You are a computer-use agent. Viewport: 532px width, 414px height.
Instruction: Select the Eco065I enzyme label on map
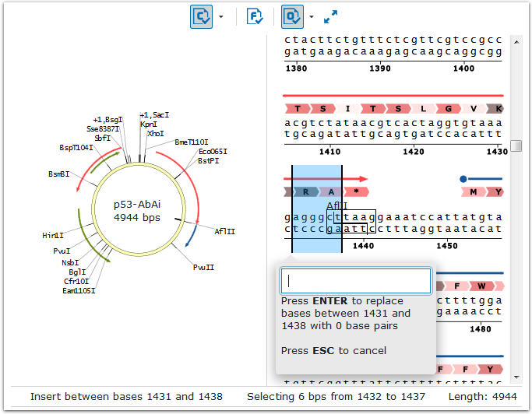click(213, 151)
